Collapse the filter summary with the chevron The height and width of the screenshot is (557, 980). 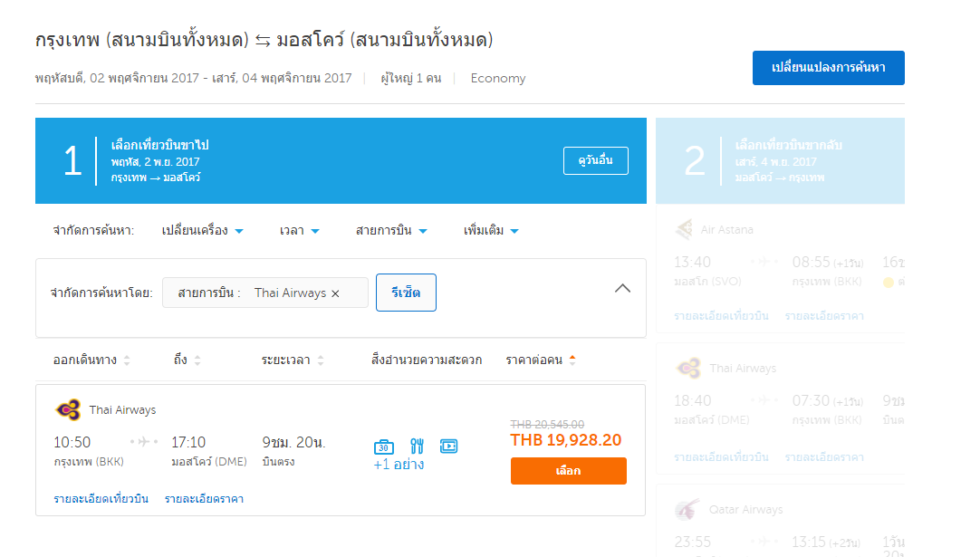(x=622, y=288)
